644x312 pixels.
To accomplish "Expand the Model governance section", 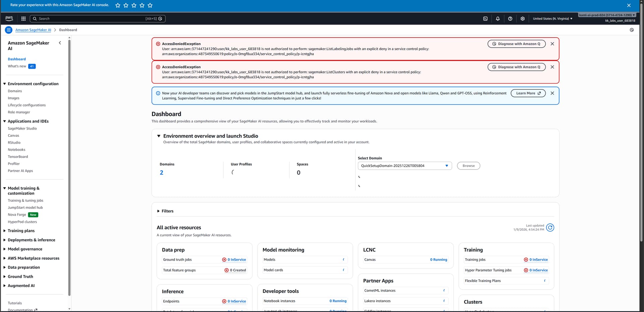I will (5, 249).
